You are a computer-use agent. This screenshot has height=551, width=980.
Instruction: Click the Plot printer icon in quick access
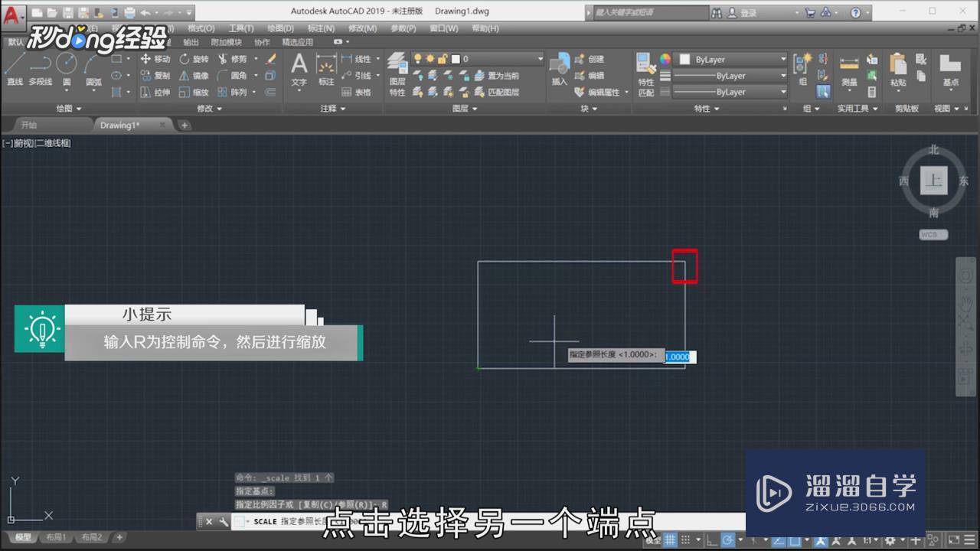point(129,13)
